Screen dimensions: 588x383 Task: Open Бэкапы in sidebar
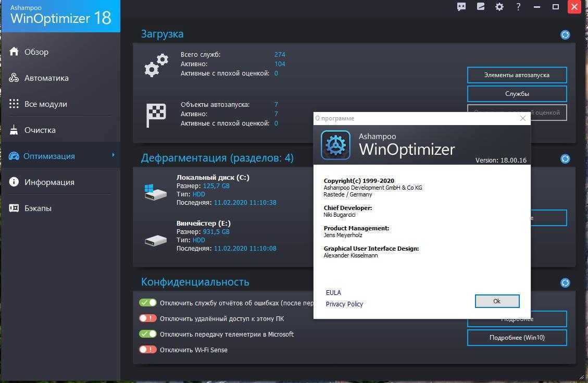tap(60, 208)
